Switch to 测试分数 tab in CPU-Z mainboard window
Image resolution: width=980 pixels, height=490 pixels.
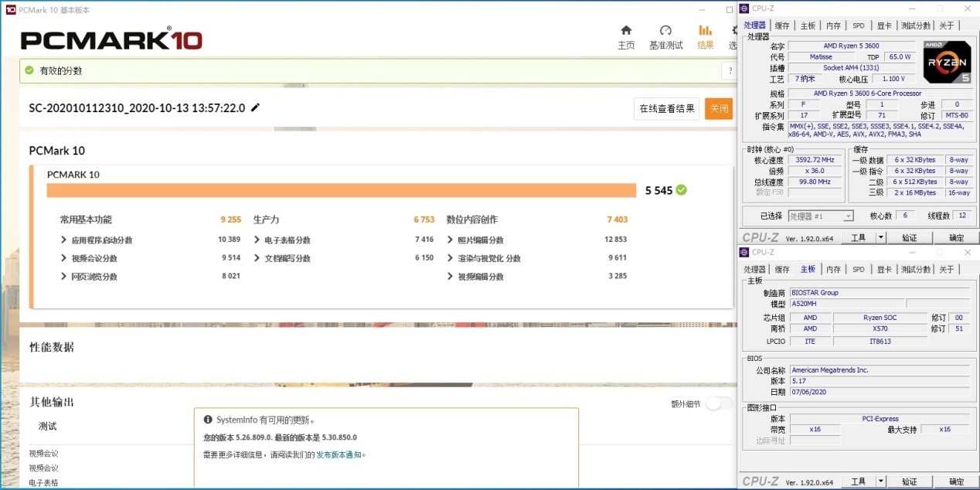tap(916, 270)
